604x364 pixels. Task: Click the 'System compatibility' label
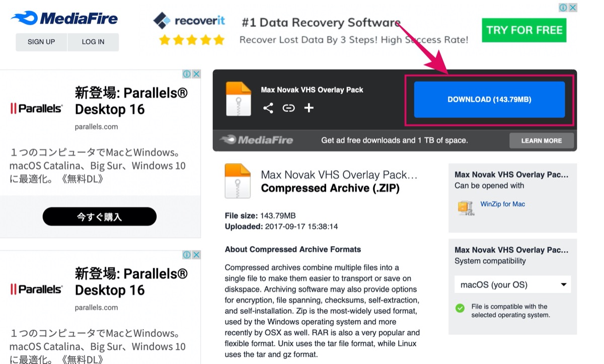pos(490,261)
